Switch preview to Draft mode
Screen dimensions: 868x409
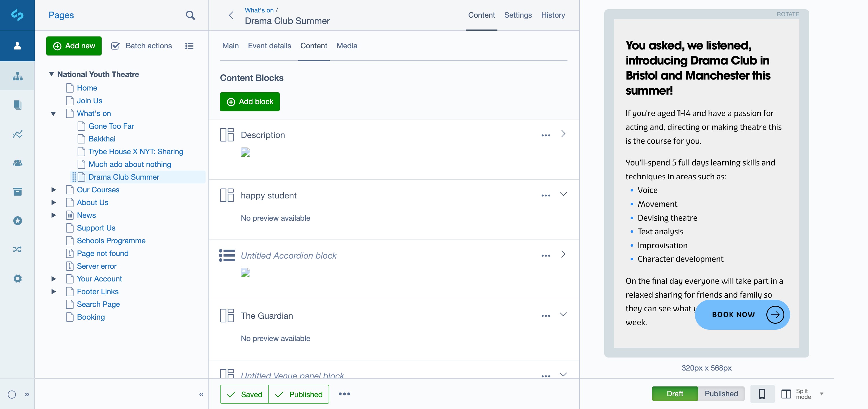675,394
